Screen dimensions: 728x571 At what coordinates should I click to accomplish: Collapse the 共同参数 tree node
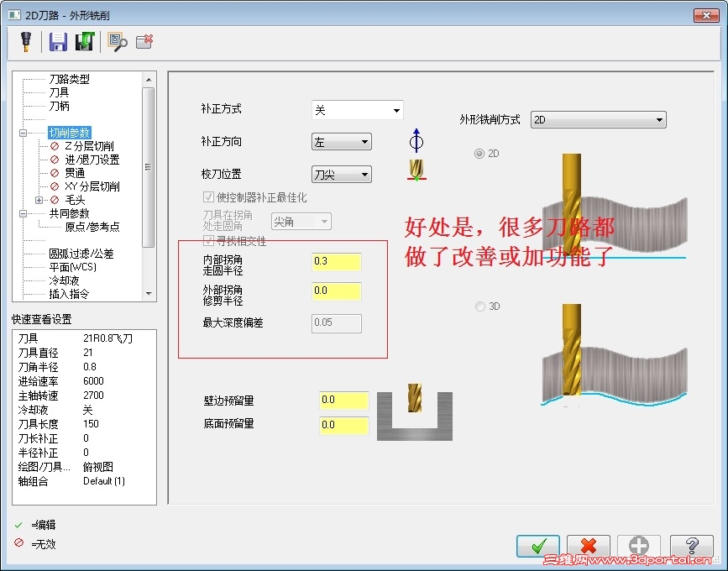coord(23,213)
